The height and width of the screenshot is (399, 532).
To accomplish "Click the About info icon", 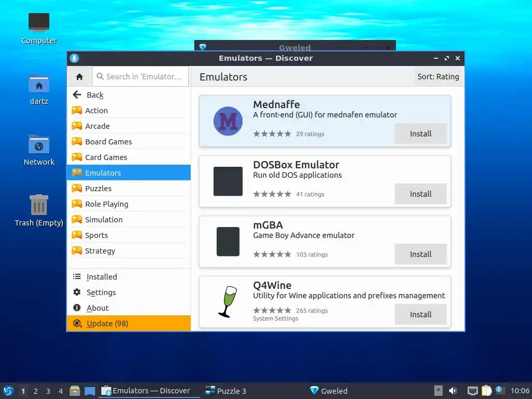I will click(x=77, y=308).
